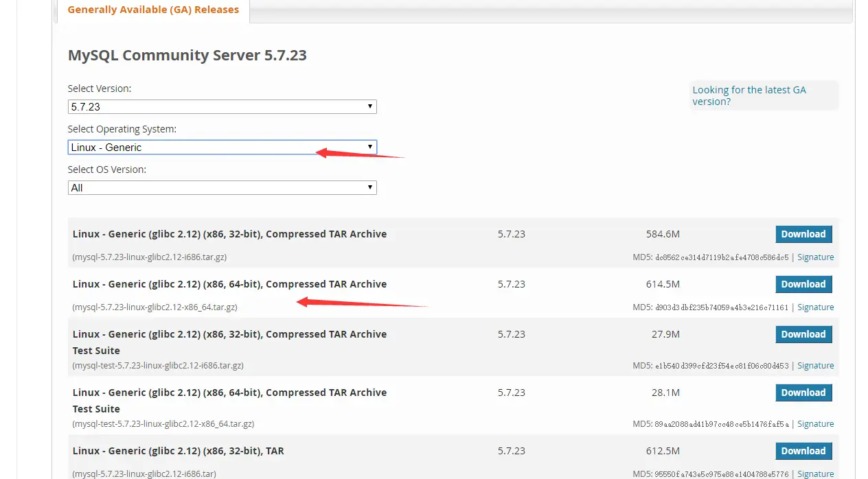Image resolution: width=868 pixels, height=479 pixels.
Task: Click the 64-bit Compressed TAR Archive title
Action: tap(229, 284)
